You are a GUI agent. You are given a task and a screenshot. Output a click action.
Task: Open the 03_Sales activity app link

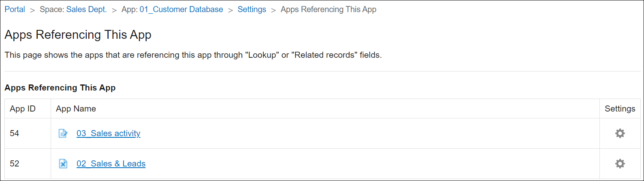pyautogui.click(x=108, y=133)
